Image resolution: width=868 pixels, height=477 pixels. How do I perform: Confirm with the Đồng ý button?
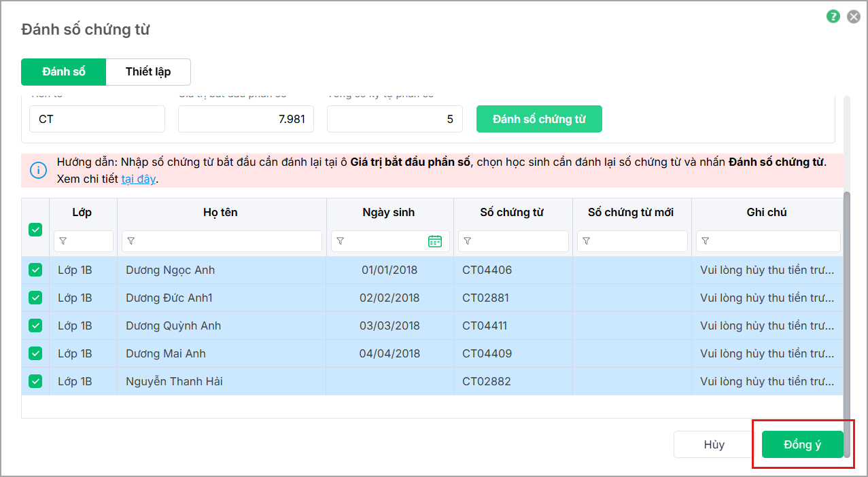click(803, 444)
